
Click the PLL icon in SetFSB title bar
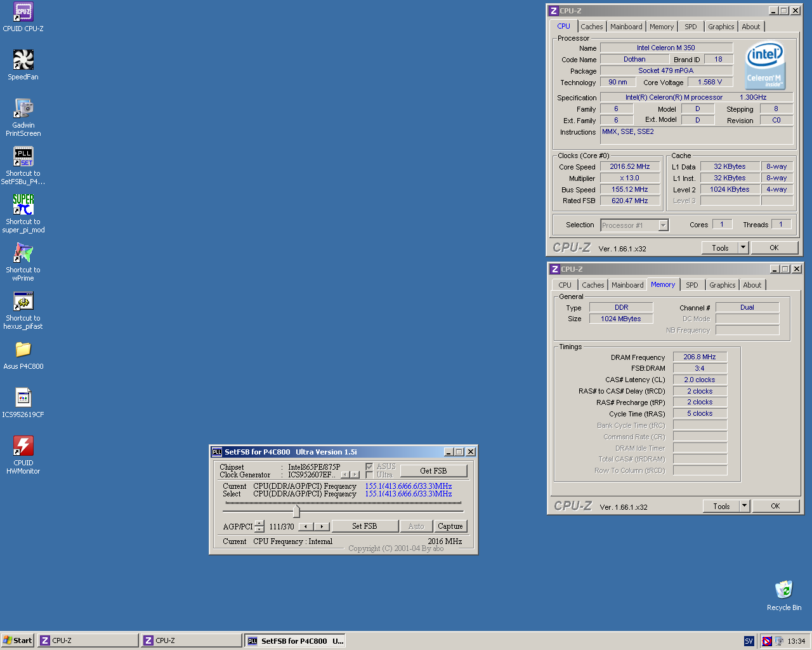[x=217, y=452]
